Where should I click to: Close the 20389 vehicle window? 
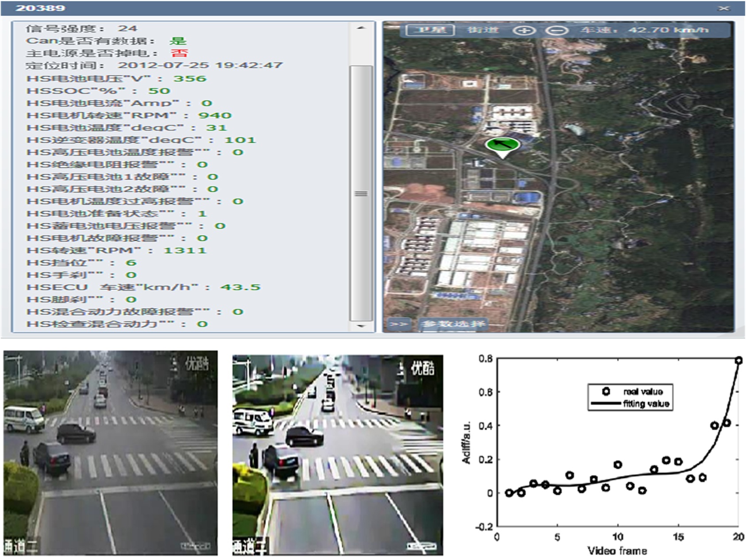pos(724,8)
